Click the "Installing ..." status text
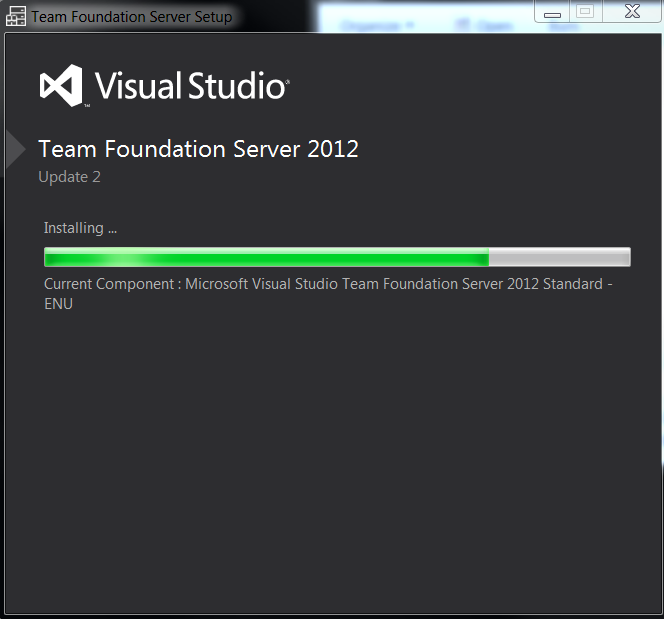Screen dimensions: 664x619 (80, 228)
